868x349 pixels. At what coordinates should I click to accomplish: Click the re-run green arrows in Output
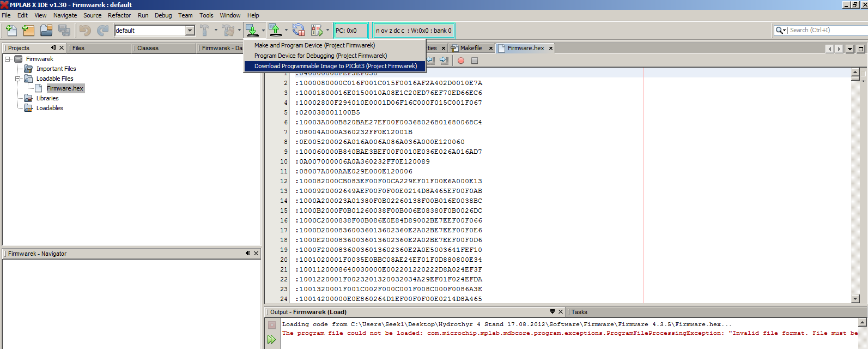[x=272, y=340]
